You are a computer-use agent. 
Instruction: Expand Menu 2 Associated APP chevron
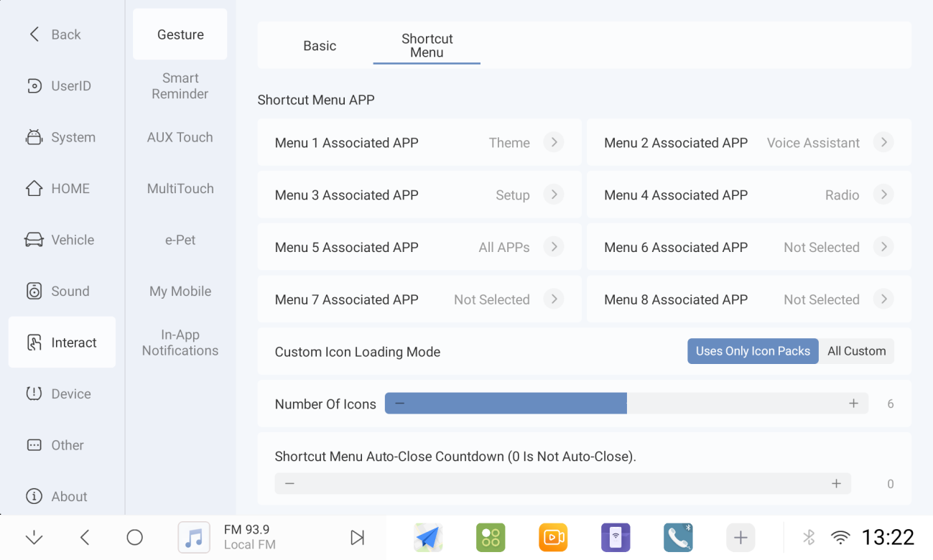[883, 142]
